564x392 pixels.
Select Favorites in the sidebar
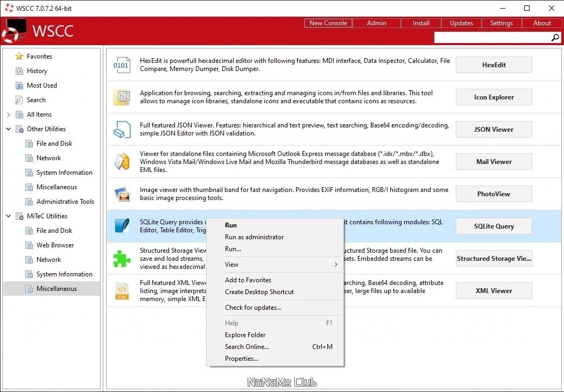tap(52, 56)
